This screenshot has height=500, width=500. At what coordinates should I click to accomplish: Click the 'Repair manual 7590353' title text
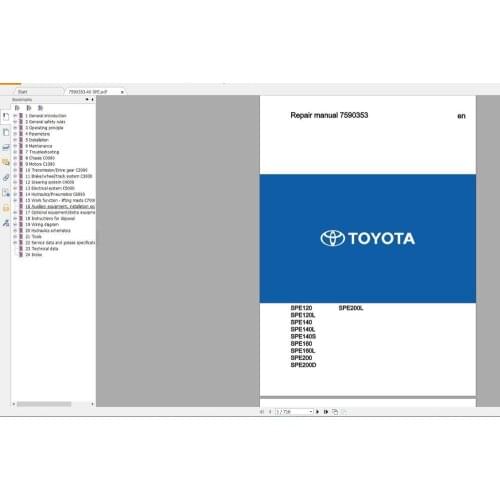pos(329,115)
